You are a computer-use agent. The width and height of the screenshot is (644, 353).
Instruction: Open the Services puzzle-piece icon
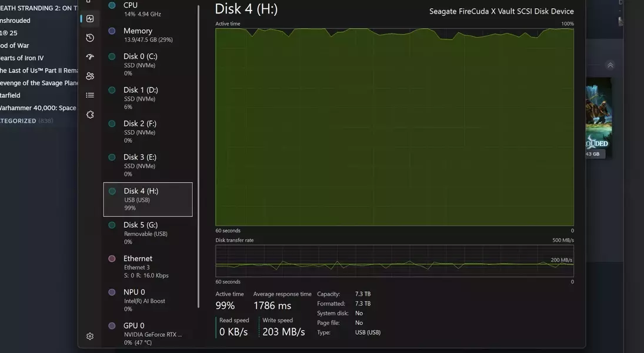click(90, 115)
